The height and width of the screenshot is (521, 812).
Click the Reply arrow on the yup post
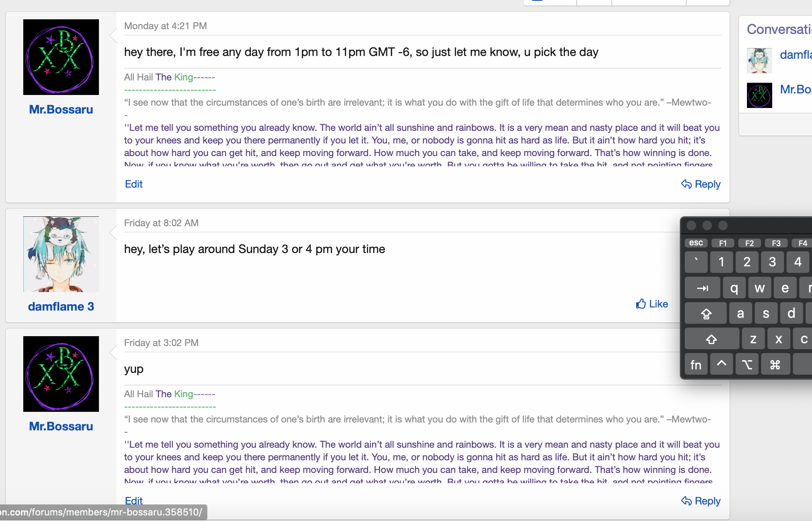click(686, 501)
